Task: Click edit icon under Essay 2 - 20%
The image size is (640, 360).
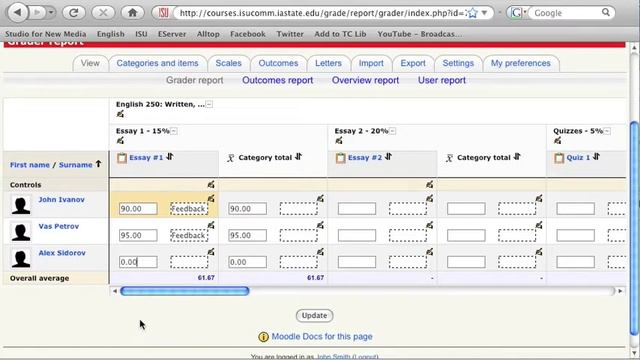Action: tap(339, 140)
